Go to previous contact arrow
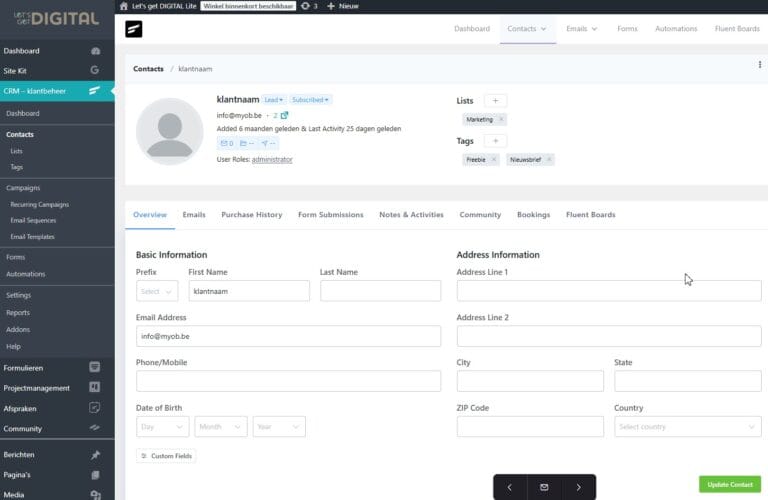 [509, 487]
